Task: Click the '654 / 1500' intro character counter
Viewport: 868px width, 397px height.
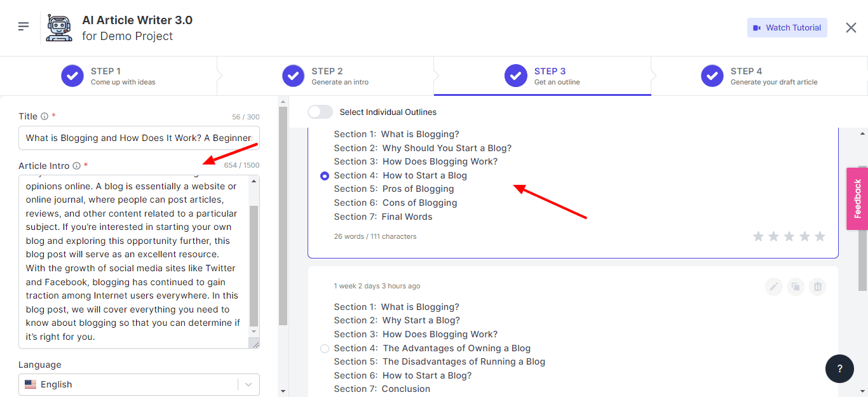Action: (x=241, y=166)
